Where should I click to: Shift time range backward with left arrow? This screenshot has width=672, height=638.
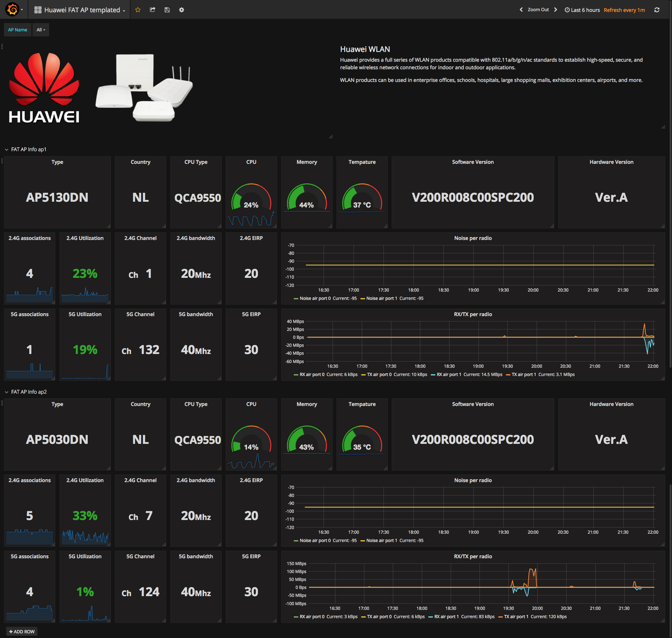click(521, 10)
